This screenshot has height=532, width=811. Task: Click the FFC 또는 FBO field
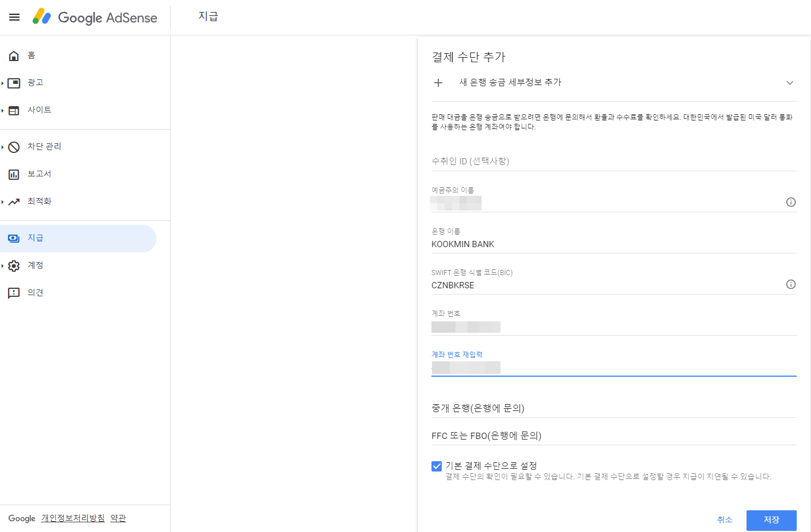pyautogui.click(x=614, y=436)
